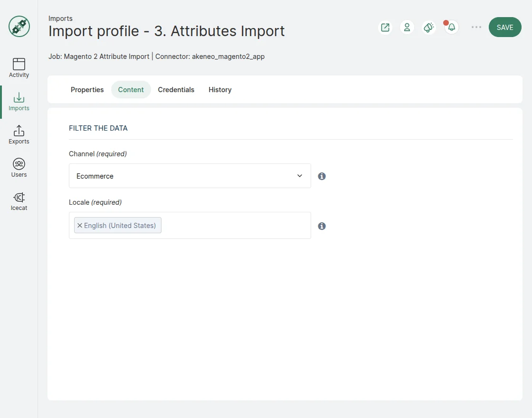The image size is (532, 418).
Task: Click the external link icon in header
Action: 385,28
